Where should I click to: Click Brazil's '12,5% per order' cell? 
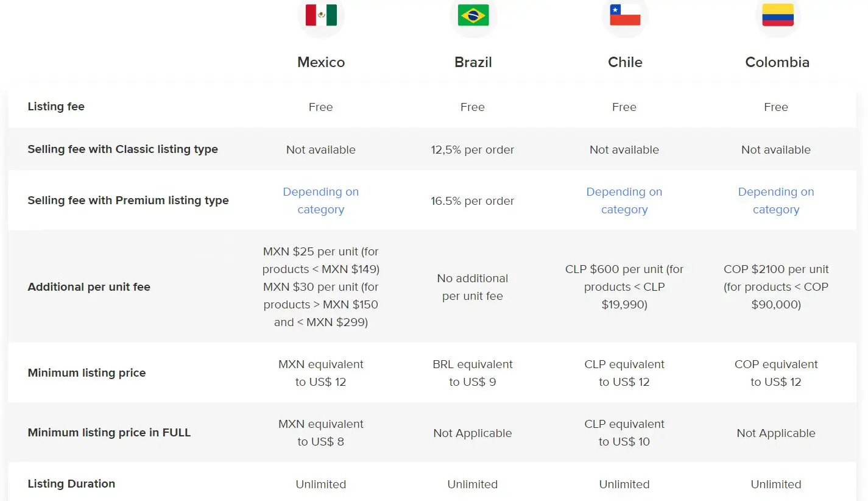pyautogui.click(x=473, y=150)
